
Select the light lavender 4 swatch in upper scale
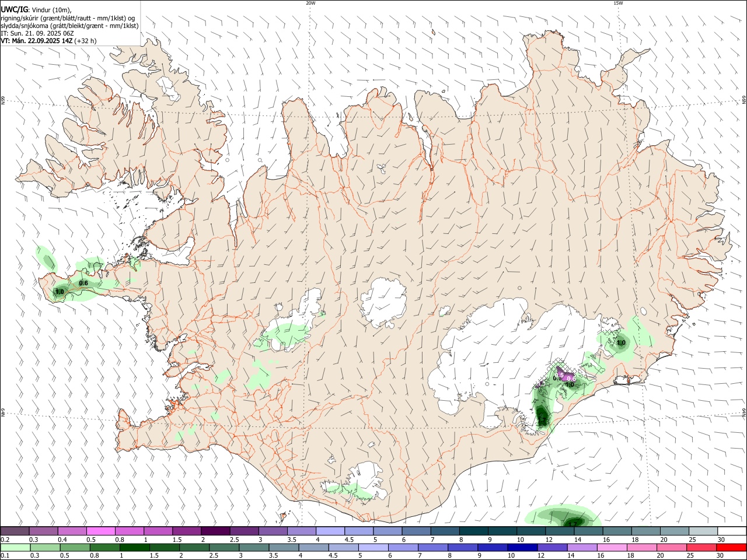(329, 531)
